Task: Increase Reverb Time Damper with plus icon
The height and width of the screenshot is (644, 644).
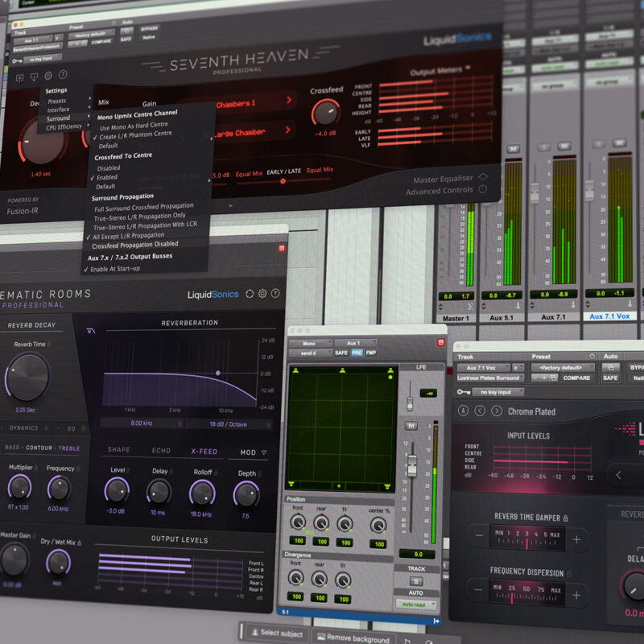Action: pos(576,539)
